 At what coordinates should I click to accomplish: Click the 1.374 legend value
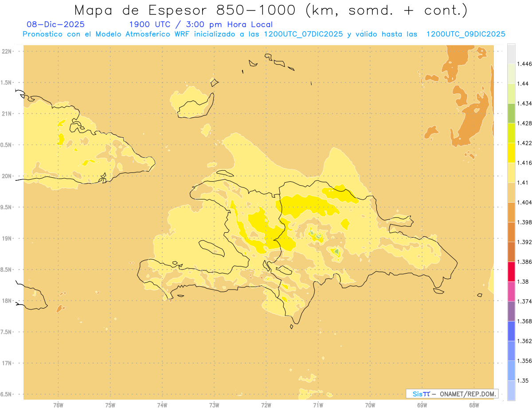click(x=524, y=301)
